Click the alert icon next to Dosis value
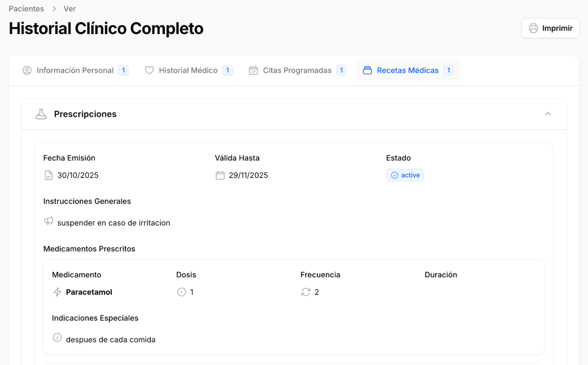 point(180,292)
